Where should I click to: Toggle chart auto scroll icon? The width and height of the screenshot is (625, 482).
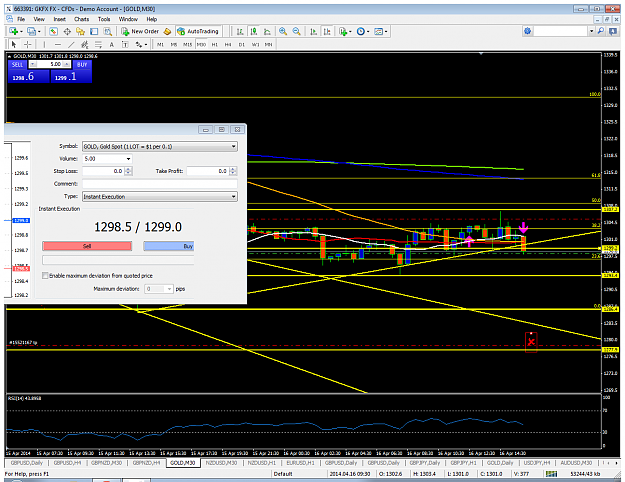tap(314, 31)
